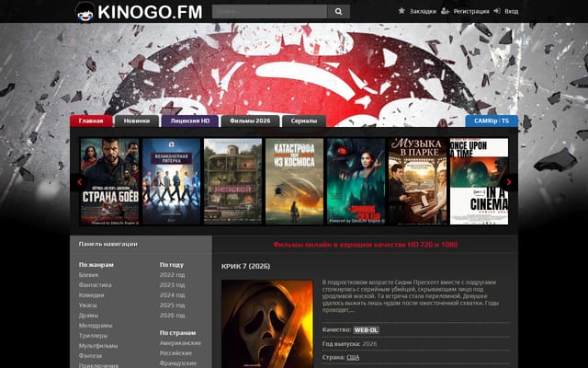Click the Фэнтези genre link
The width and height of the screenshot is (588, 368).
point(90,356)
